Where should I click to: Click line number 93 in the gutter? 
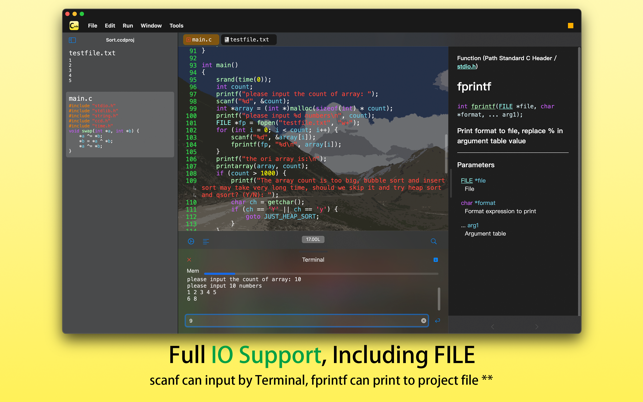click(x=193, y=65)
